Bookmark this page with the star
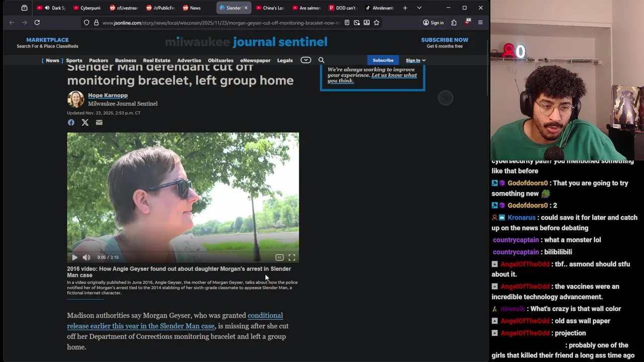This screenshot has height=362, width=644. pos(376,23)
